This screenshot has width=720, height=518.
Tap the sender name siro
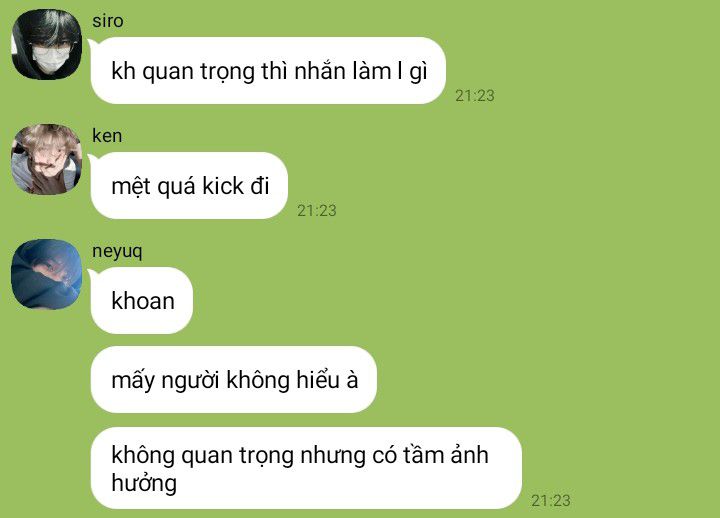tap(107, 21)
